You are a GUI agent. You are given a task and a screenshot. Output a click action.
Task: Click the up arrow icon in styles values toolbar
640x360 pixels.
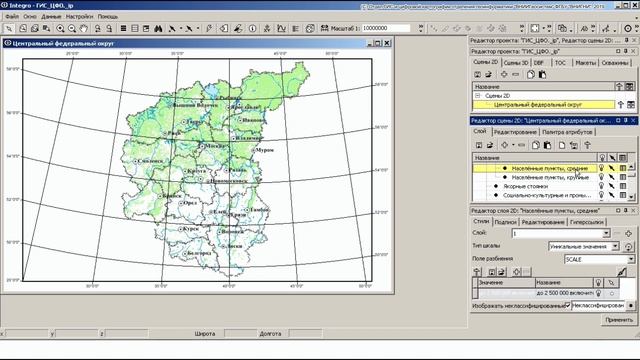pos(477,272)
